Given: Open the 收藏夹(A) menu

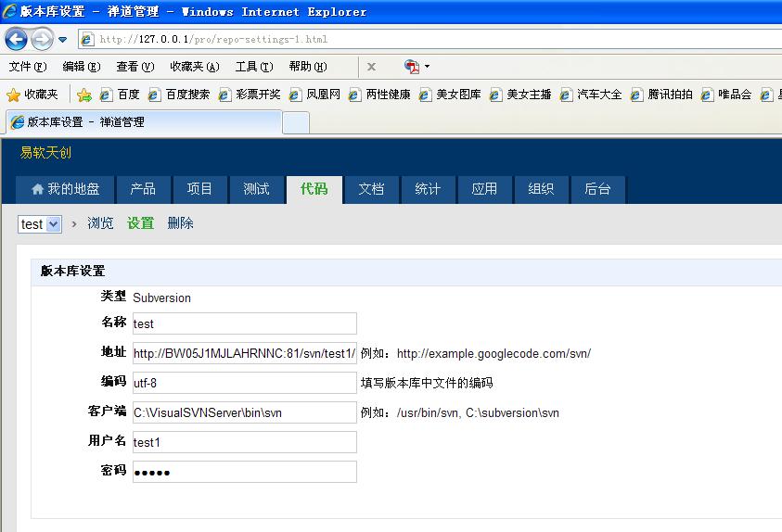Looking at the screenshot, I should click(x=195, y=66).
